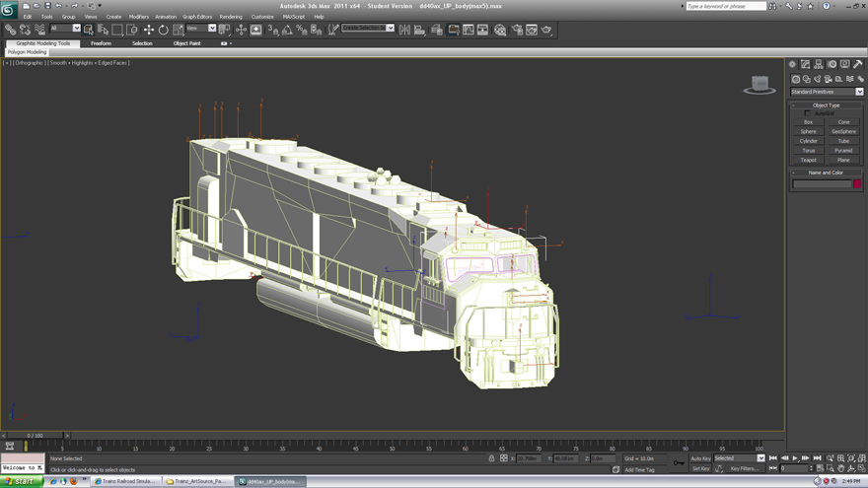Toggle Set Key mode

tap(700, 468)
